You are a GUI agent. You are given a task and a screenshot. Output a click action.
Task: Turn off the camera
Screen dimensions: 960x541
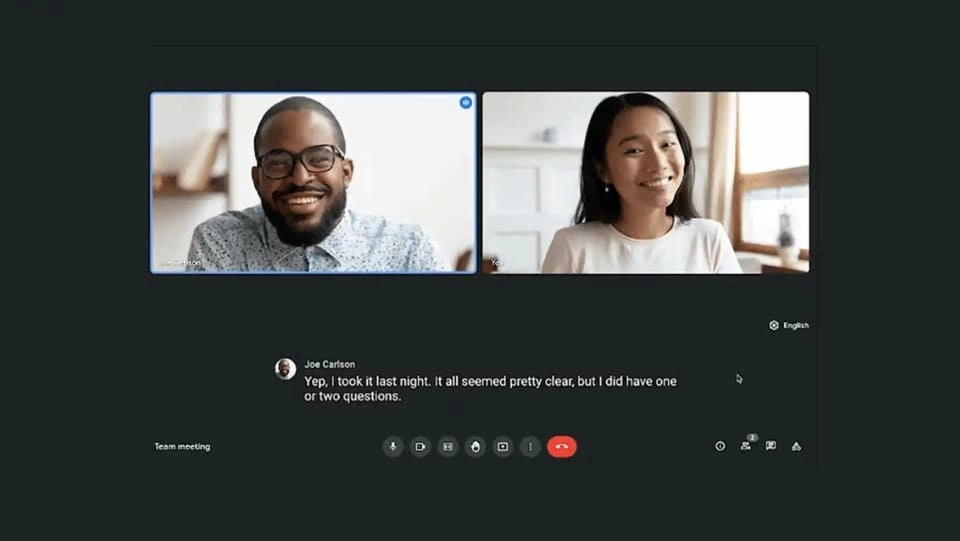420,447
